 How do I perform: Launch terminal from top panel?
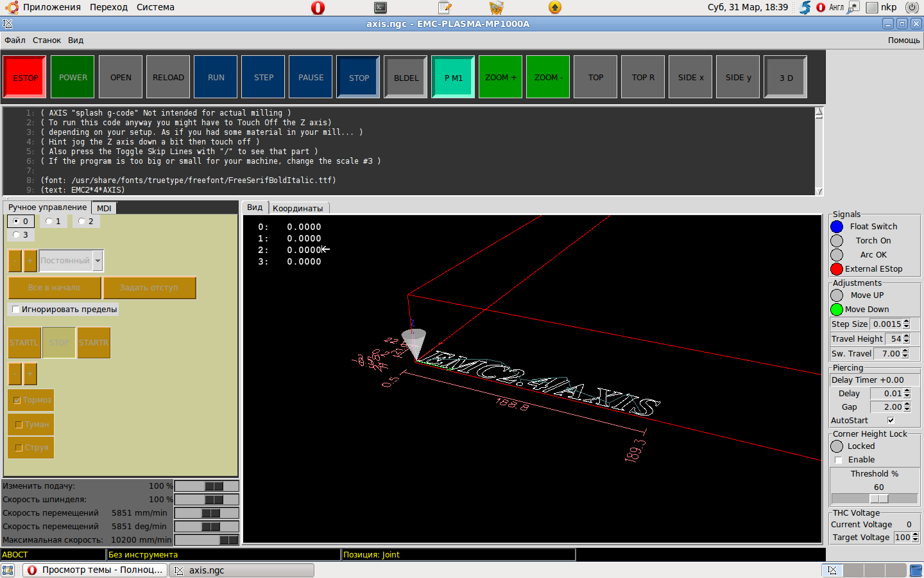pyautogui.click(x=381, y=8)
